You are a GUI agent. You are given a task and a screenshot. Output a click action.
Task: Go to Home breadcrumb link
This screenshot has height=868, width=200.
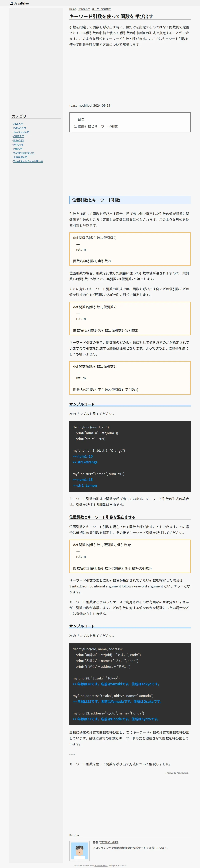tap(72, 9)
